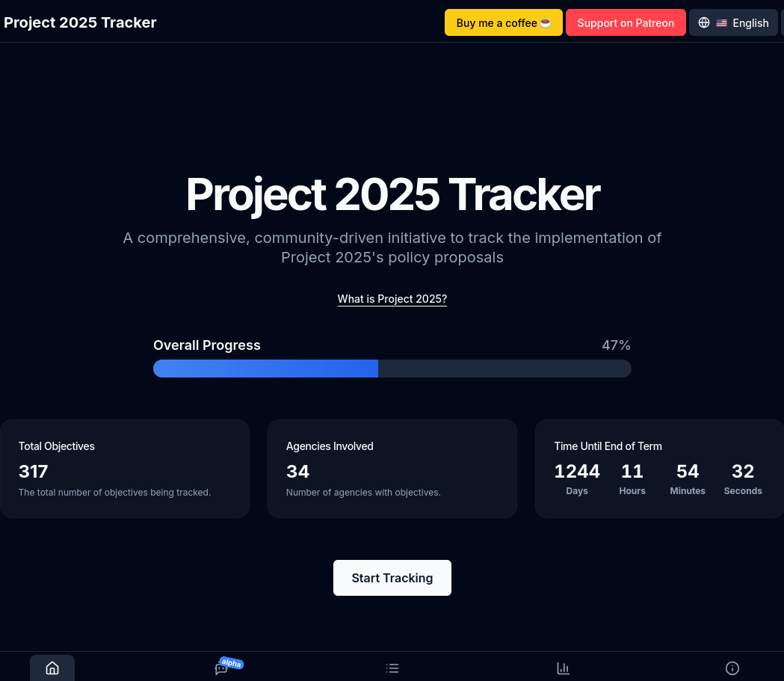Click the 'Number of agencies with objectives.' text
784x681 pixels.
tap(363, 493)
